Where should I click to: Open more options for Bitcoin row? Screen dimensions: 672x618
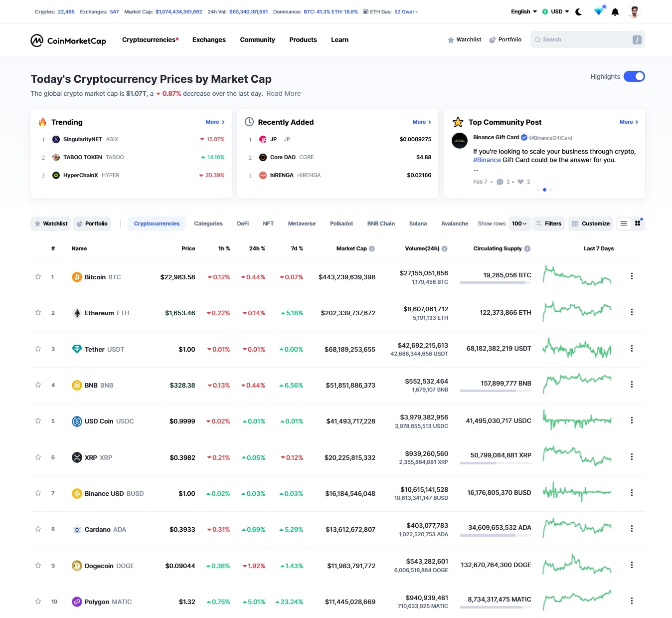[632, 276]
